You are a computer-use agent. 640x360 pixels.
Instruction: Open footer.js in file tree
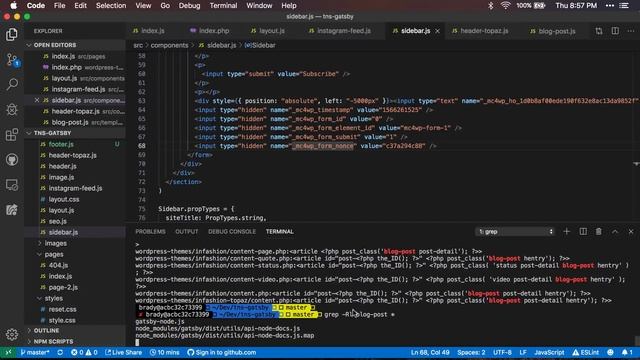[x=61, y=144]
